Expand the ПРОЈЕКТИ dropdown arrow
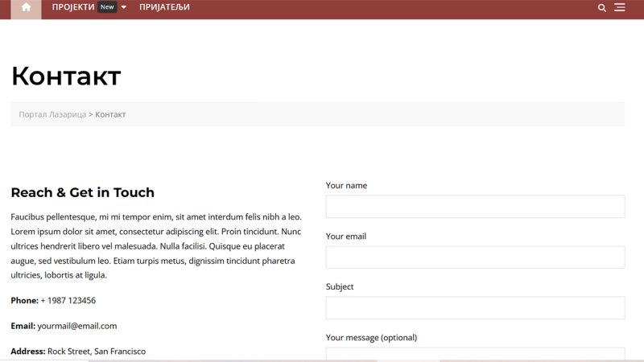Viewport: 644px width, 362px height. 123,8
